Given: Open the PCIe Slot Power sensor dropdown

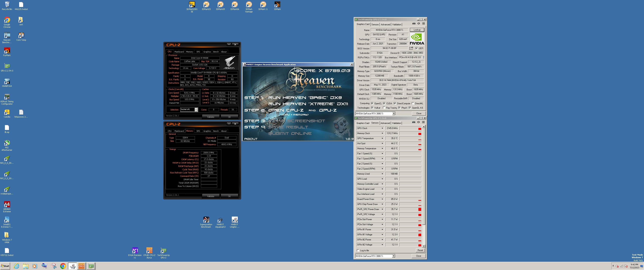Looking at the screenshot, I should click(382, 219).
